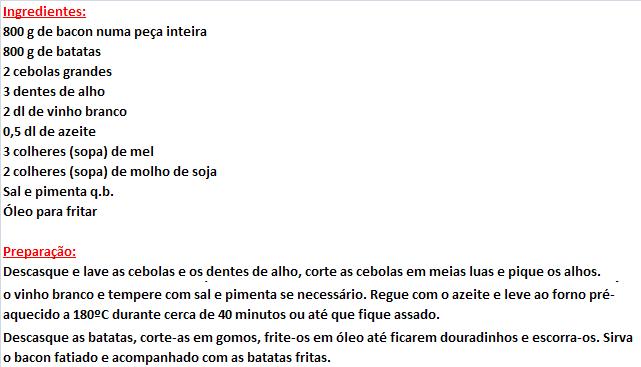Click the '0,5 dl de azeite' line
Image resolution: width=641 pixels, height=367 pixels.
[x=49, y=132]
